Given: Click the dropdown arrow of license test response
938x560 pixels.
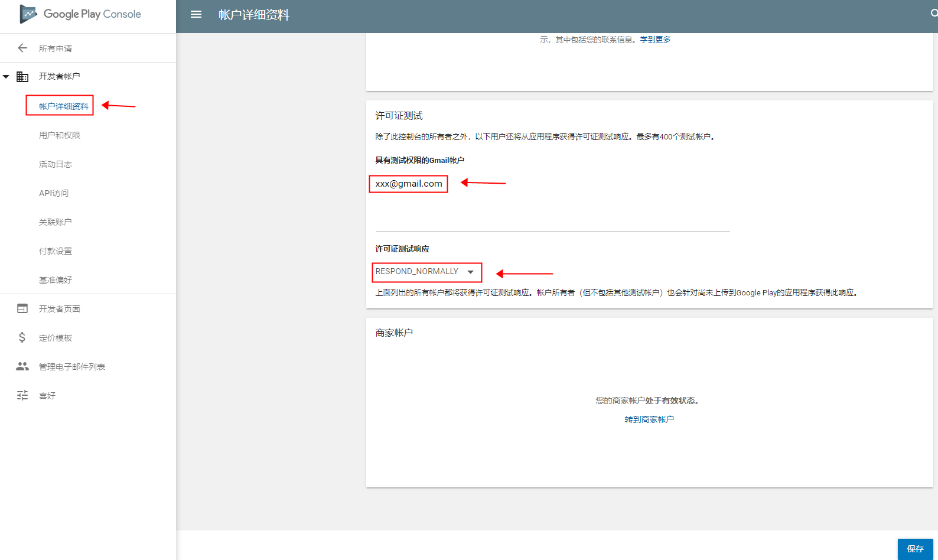Looking at the screenshot, I should coord(471,272).
